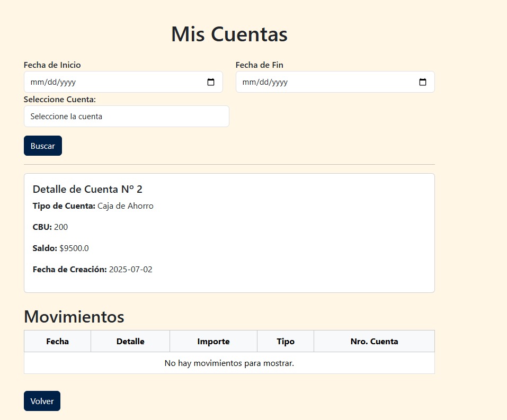The image size is (507, 420).
Task: Click the Fecha column header
Action: click(x=57, y=341)
